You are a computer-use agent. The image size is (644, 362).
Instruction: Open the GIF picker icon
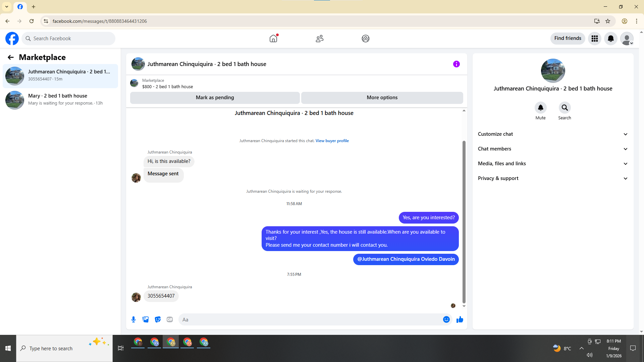click(170, 319)
